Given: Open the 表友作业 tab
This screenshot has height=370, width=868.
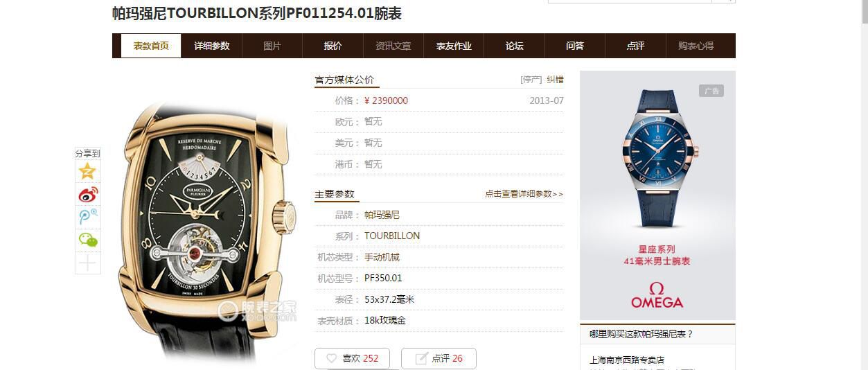Looking at the screenshot, I should coord(454,46).
